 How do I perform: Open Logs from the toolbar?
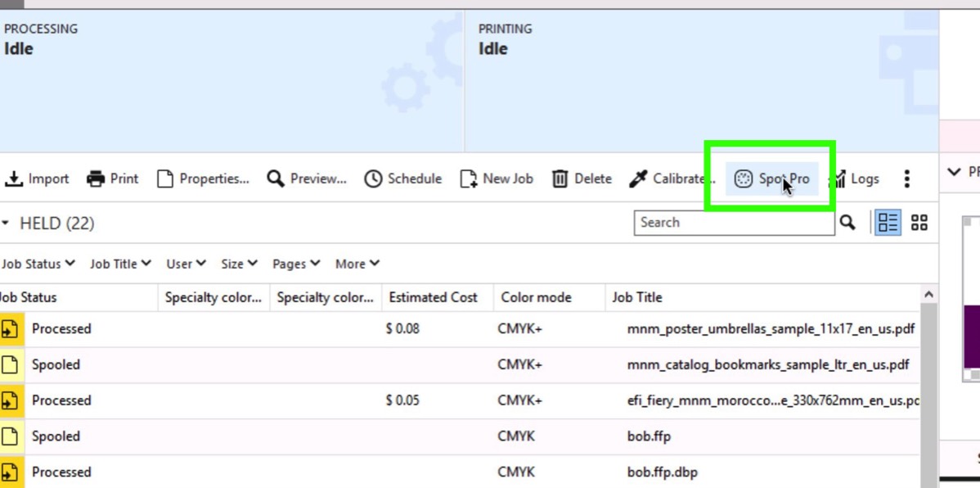(x=855, y=178)
